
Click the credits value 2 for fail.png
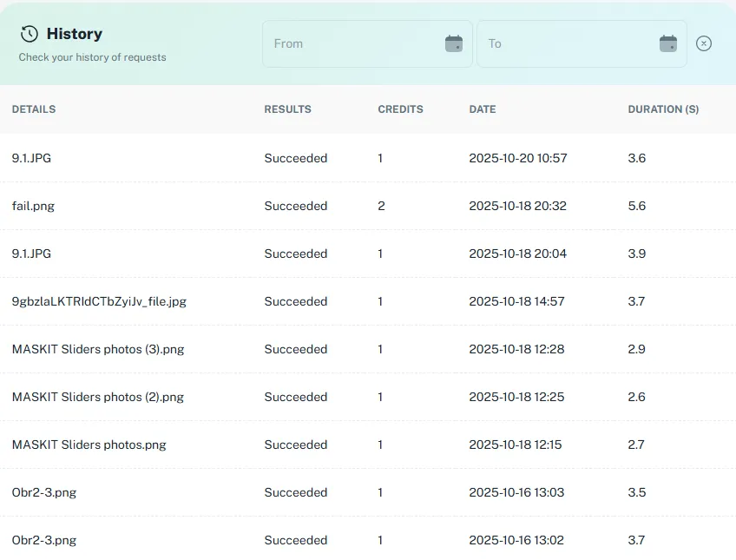pyautogui.click(x=381, y=206)
